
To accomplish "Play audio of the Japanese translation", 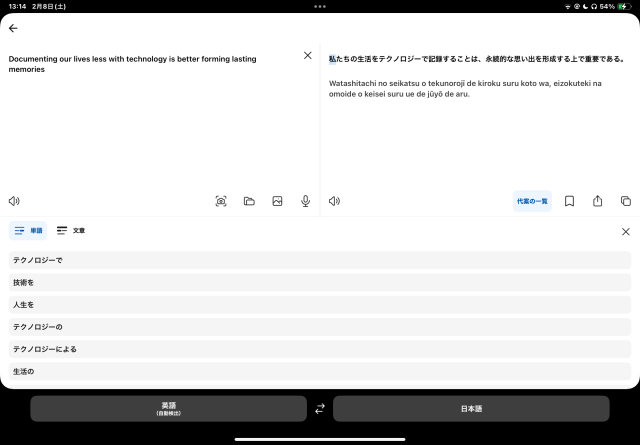I will [334, 201].
